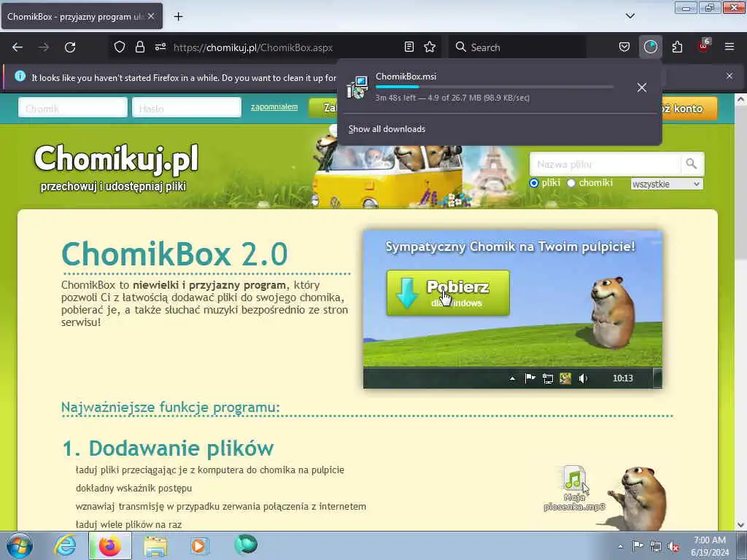Click the Firefox taskbar icon

click(110, 545)
